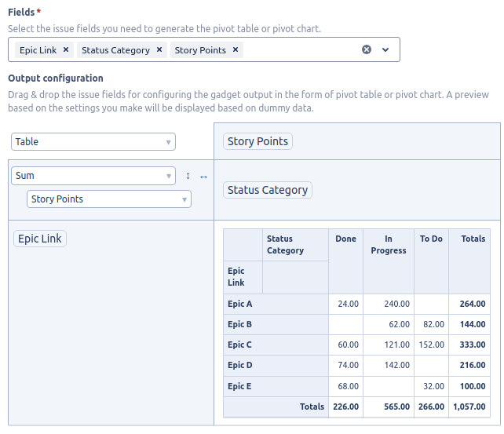Click the 121.00 cell for Epic C
The height and width of the screenshot is (434, 504).
(389, 345)
